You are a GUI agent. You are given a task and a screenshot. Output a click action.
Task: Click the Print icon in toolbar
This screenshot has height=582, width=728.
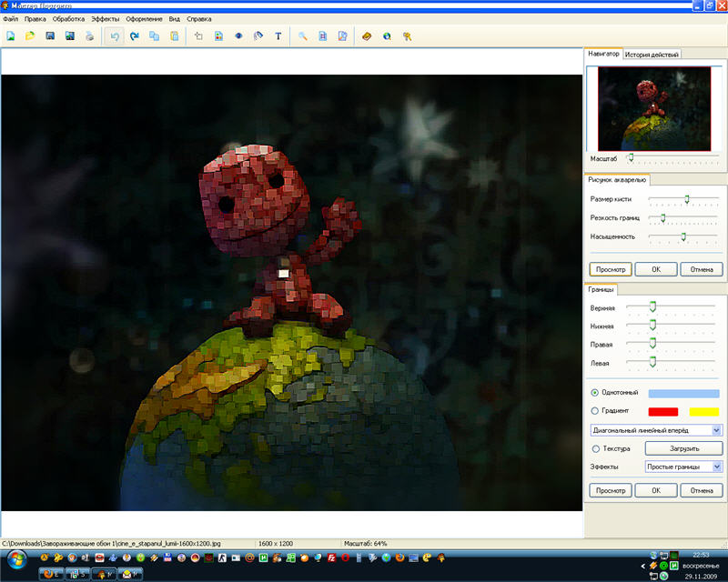point(89,36)
